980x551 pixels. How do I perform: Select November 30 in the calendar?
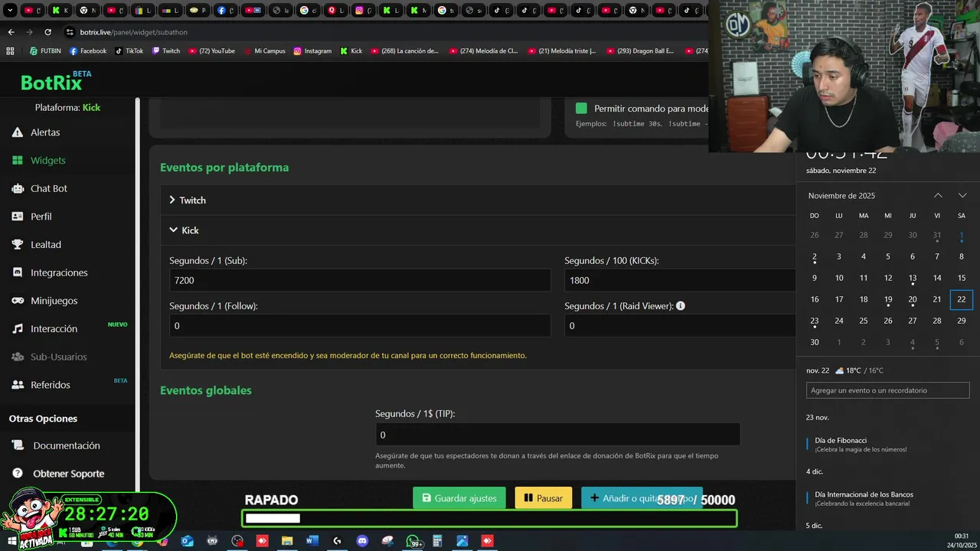815,342
